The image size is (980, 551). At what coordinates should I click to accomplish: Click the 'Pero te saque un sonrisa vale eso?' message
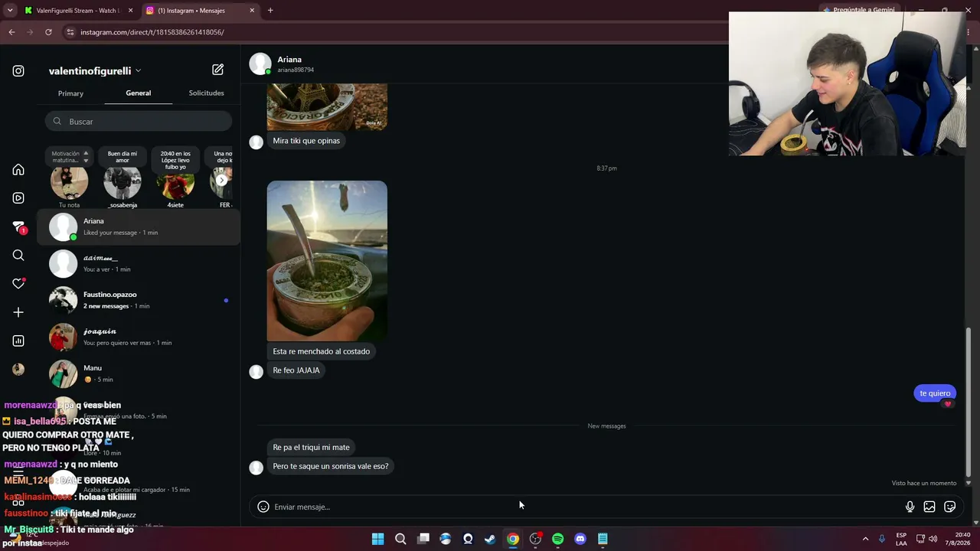coord(330,466)
